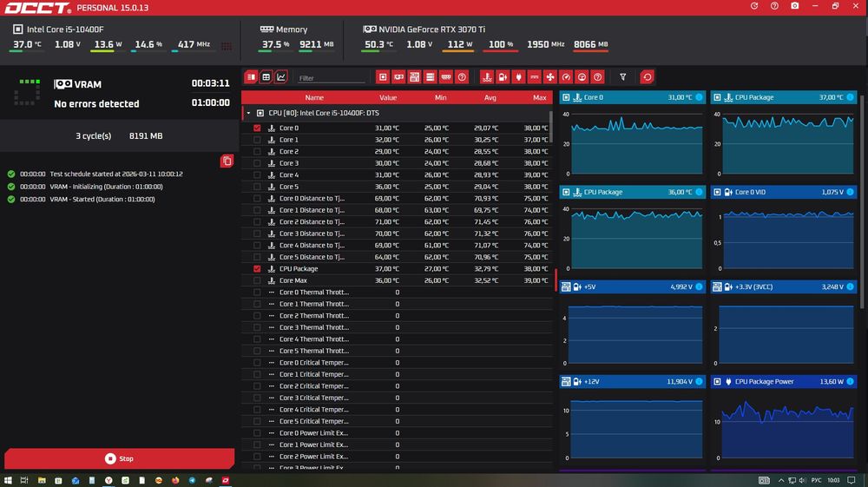Click the Core 5 Thermal Throttling row
868x487 pixels.
[x=397, y=351]
